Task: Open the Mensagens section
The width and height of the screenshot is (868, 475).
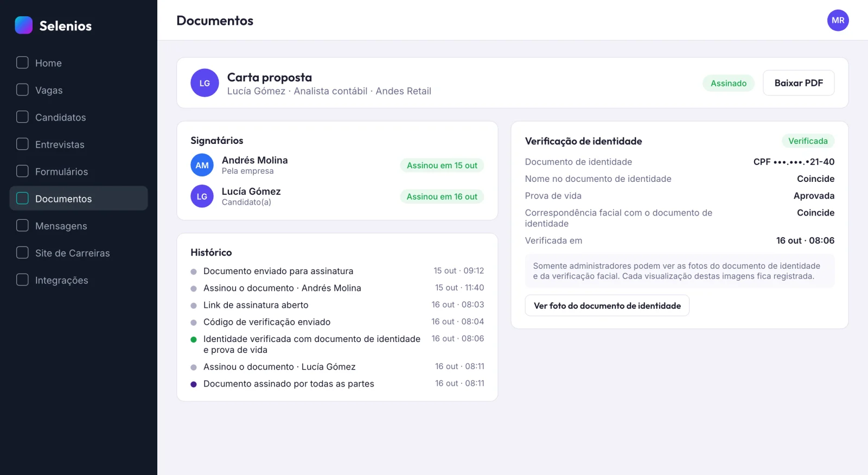Action: tap(79, 226)
